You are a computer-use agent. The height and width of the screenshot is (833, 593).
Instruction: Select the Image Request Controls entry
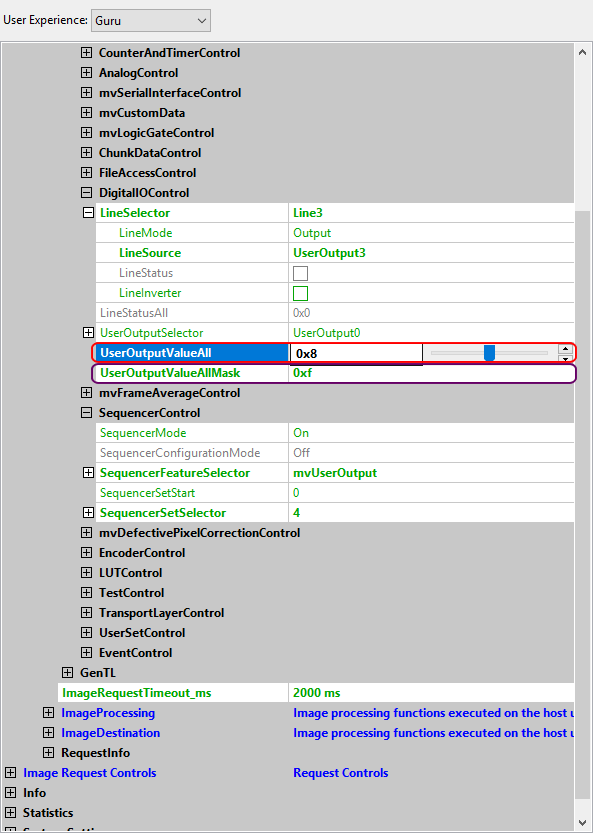(89, 772)
